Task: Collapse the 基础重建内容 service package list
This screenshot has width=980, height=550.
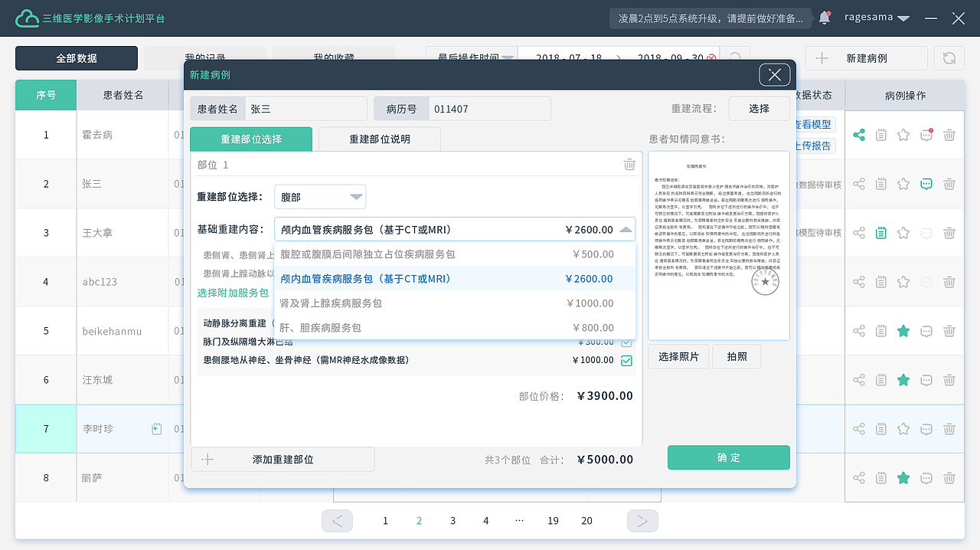Action: coord(628,228)
